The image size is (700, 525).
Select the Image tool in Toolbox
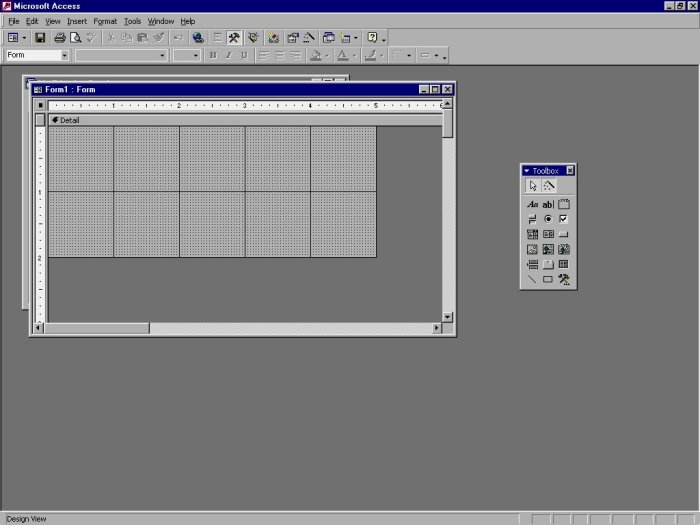pyautogui.click(x=533, y=249)
